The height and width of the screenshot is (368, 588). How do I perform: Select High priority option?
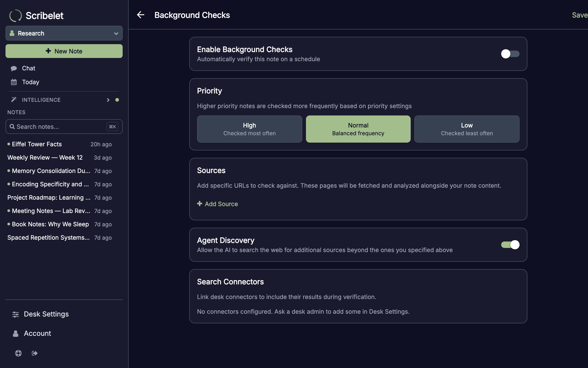coord(249,129)
